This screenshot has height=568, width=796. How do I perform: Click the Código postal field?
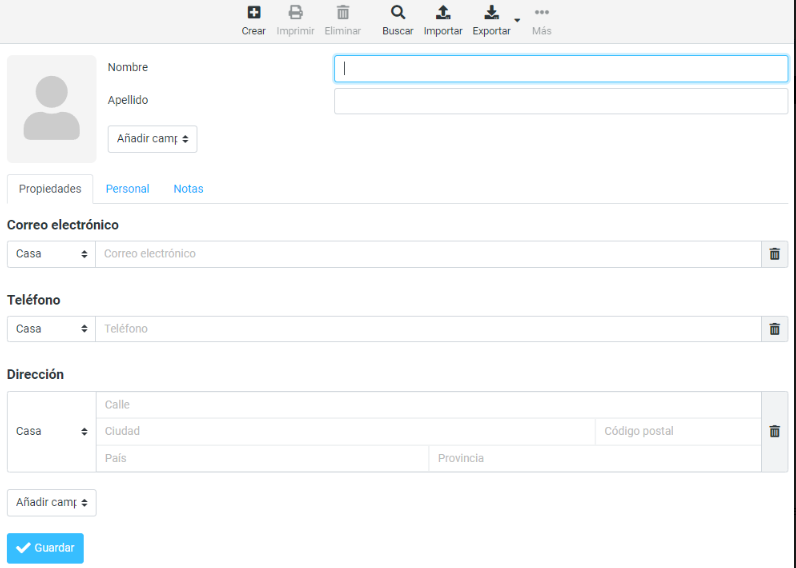click(678, 431)
